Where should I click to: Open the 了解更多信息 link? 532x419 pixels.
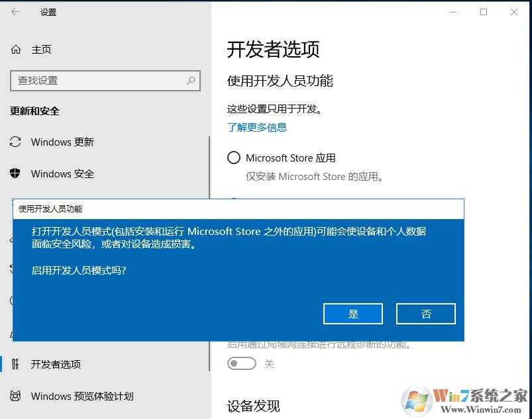tap(257, 128)
